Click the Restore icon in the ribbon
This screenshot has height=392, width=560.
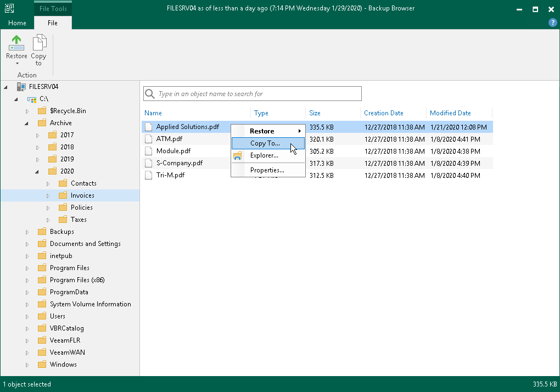click(x=16, y=43)
